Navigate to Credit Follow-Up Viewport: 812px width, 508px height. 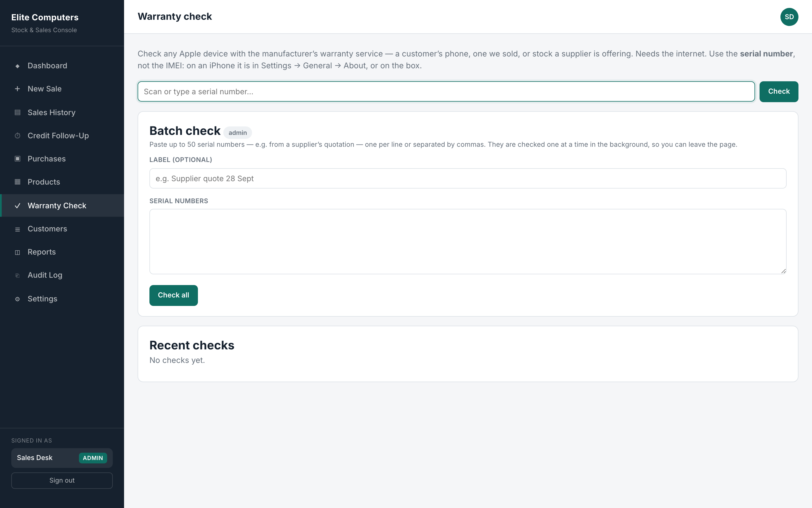(62, 136)
